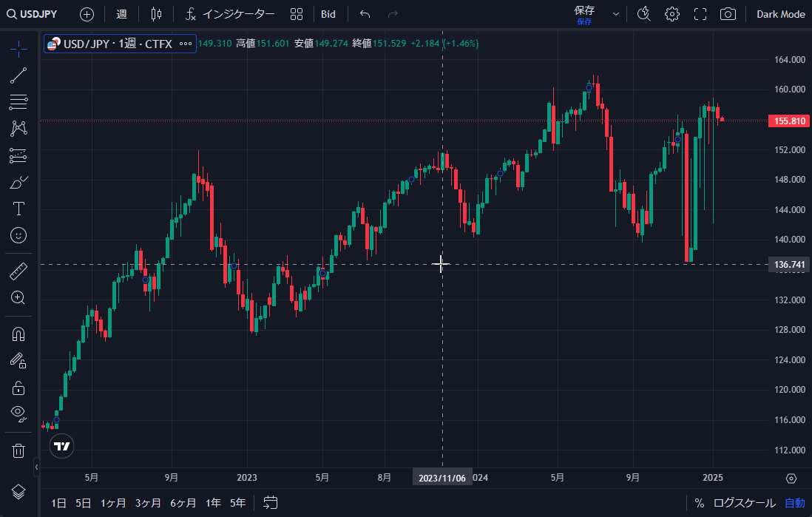Screen dimensions: 812x517
Task: Set range to 5日
Action: pyautogui.click(x=84, y=503)
